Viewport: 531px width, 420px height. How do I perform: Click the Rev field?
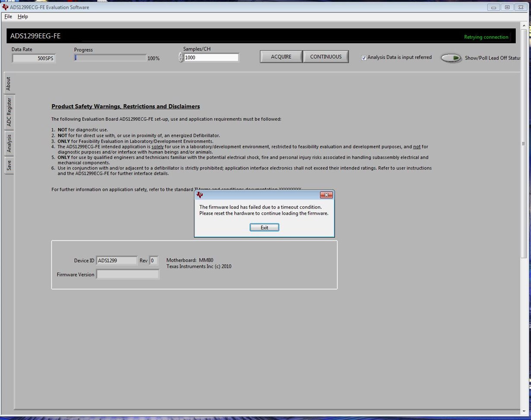[154, 260]
